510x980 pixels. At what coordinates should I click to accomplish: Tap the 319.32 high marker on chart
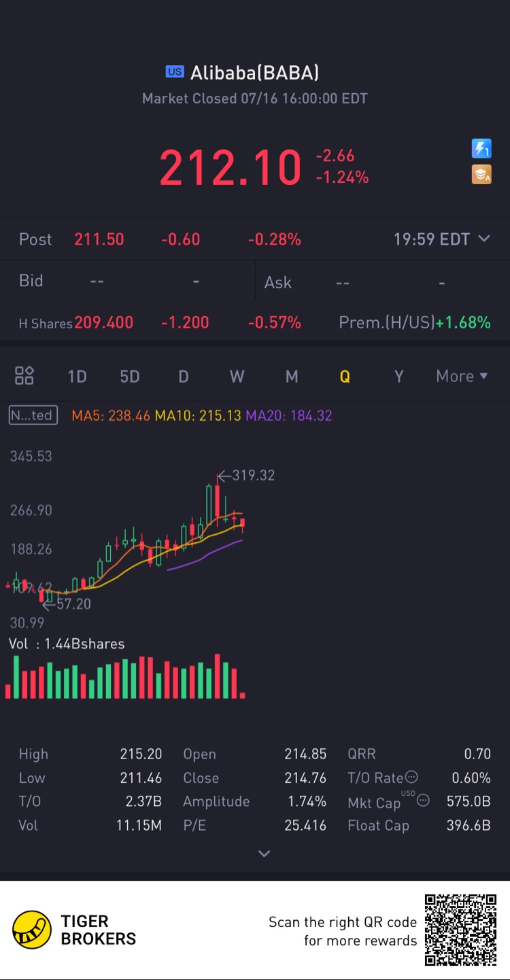[246, 475]
